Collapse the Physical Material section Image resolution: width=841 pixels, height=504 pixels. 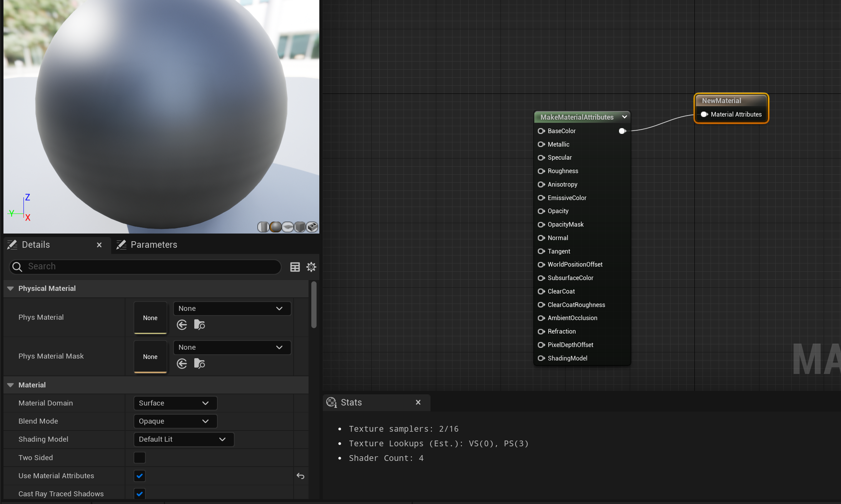(10, 289)
